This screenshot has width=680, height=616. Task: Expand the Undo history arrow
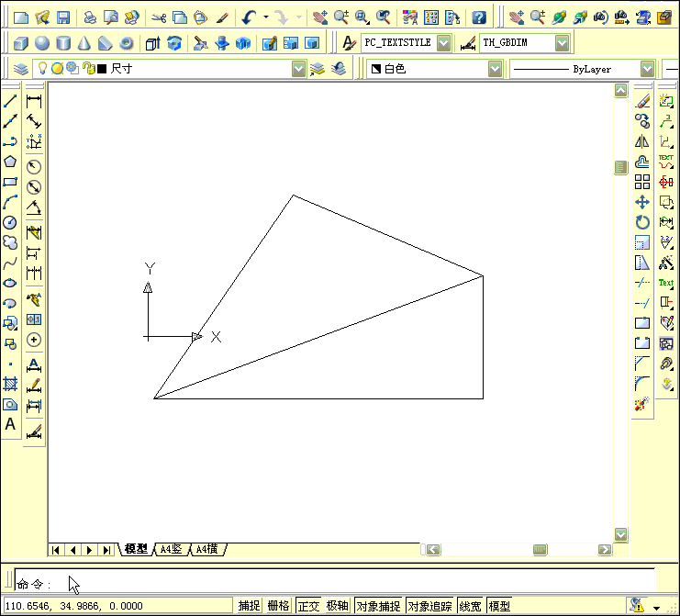266,17
